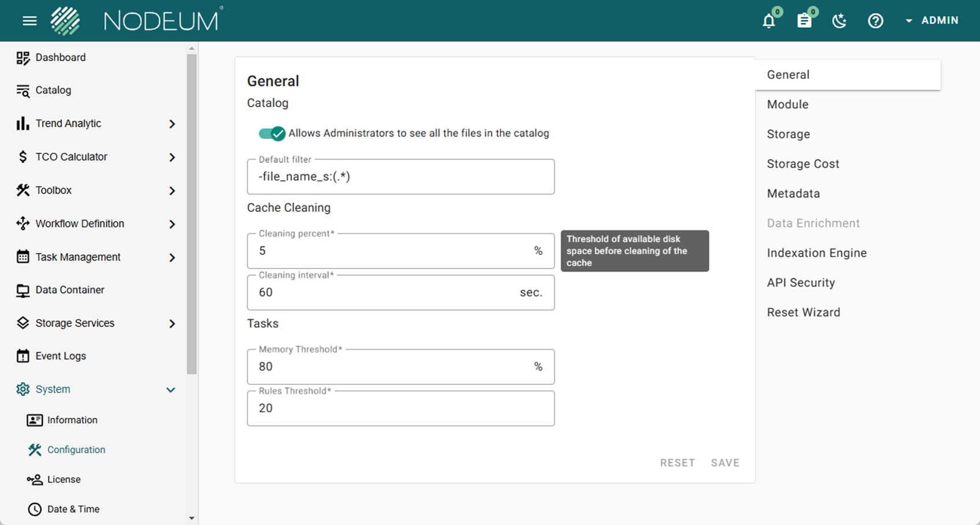Open Event Logs in sidebar
980x525 pixels.
tap(60, 356)
